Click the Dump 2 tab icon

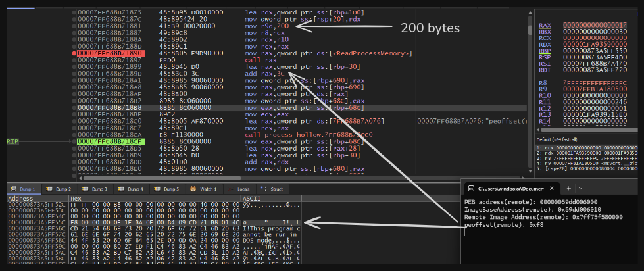tap(49, 189)
